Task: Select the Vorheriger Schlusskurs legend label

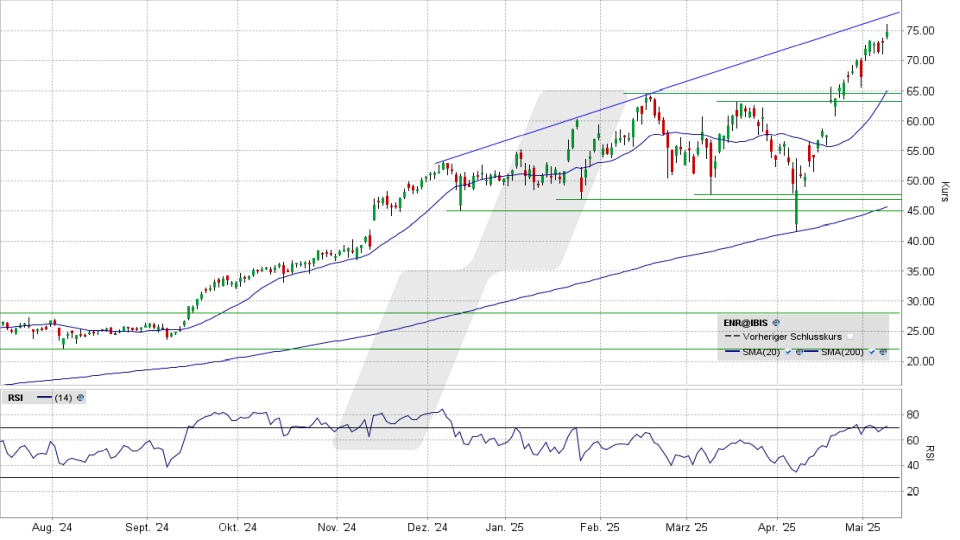Action: tap(792, 337)
